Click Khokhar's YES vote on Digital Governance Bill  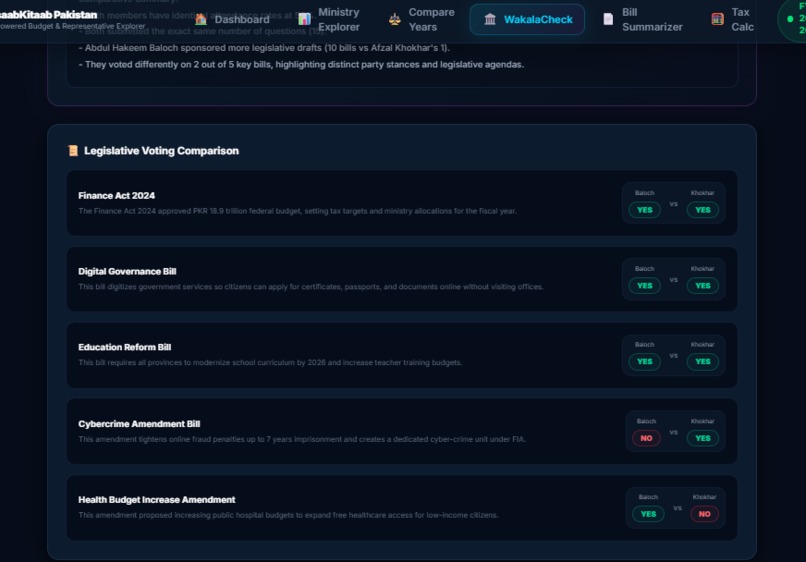[x=703, y=285]
